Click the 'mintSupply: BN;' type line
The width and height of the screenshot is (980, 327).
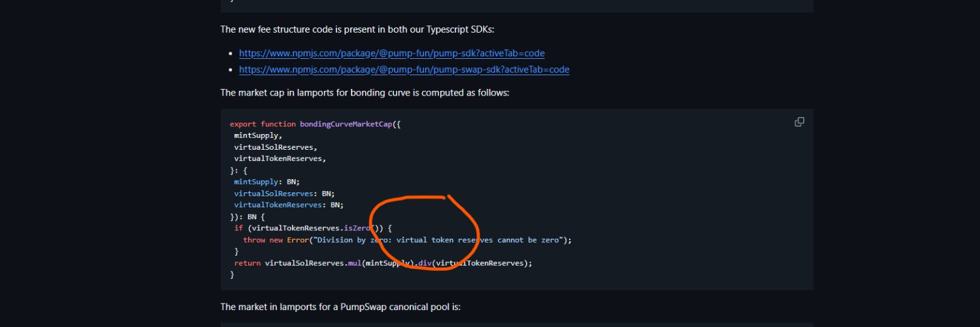(x=267, y=182)
